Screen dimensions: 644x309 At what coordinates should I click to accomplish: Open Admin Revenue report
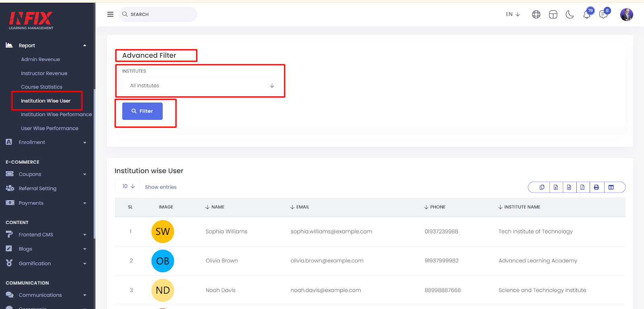40,59
